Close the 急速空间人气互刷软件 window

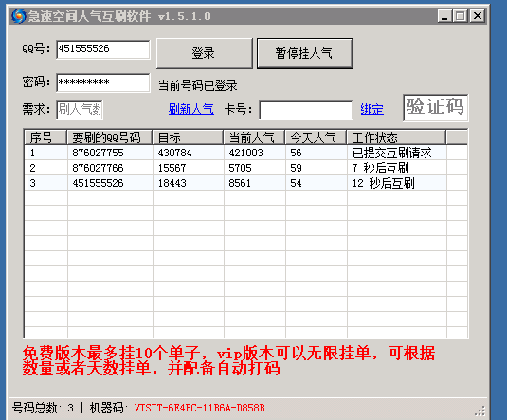coord(478,16)
